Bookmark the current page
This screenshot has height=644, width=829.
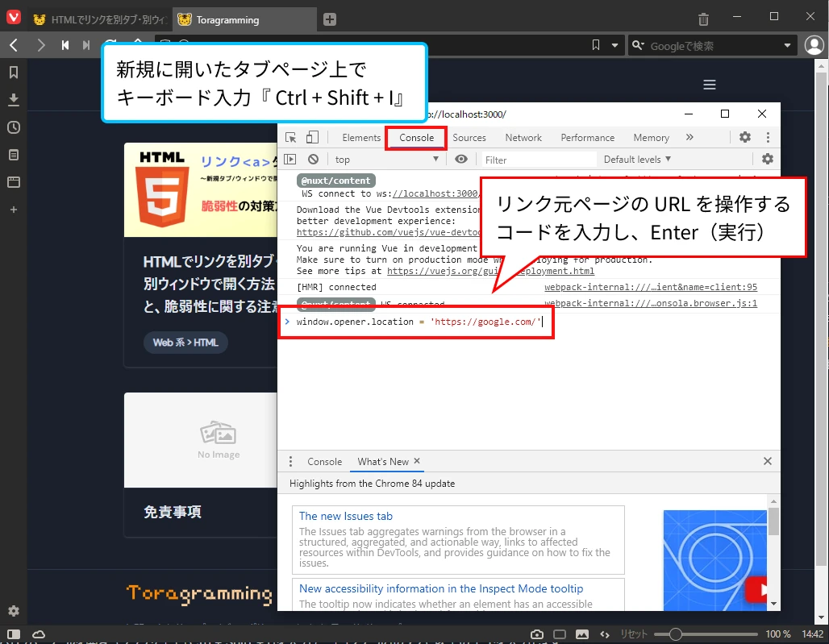tap(596, 45)
